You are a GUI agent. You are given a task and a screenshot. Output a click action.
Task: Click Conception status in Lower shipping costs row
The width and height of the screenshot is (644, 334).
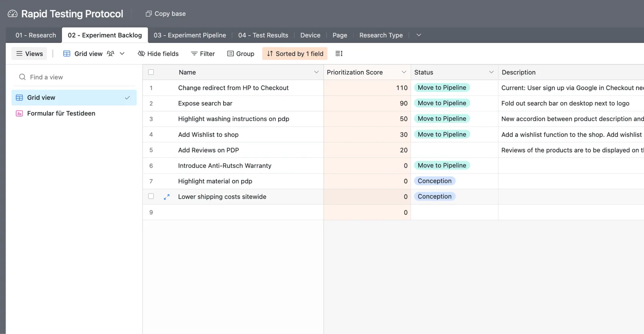[435, 196]
